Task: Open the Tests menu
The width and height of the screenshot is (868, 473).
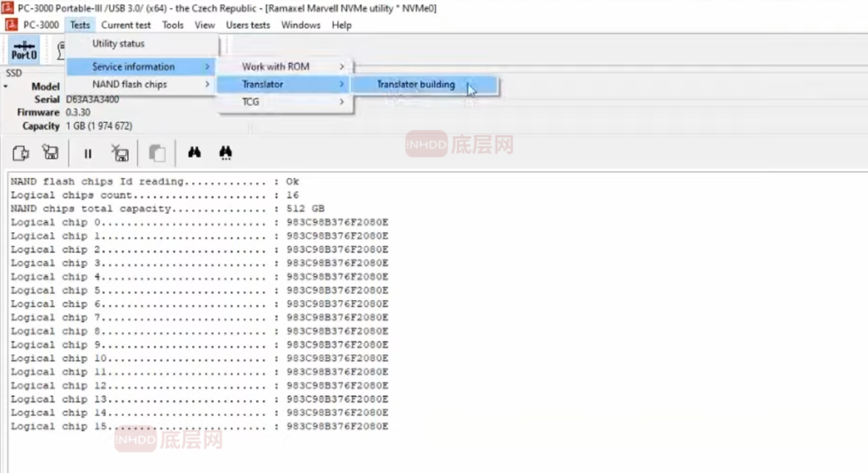Action: [x=80, y=25]
